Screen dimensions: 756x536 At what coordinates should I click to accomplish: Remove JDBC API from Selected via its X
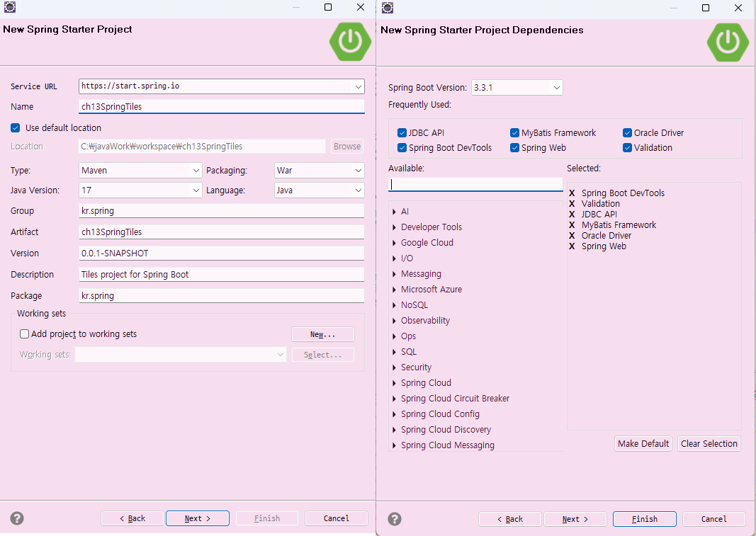(572, 214)
